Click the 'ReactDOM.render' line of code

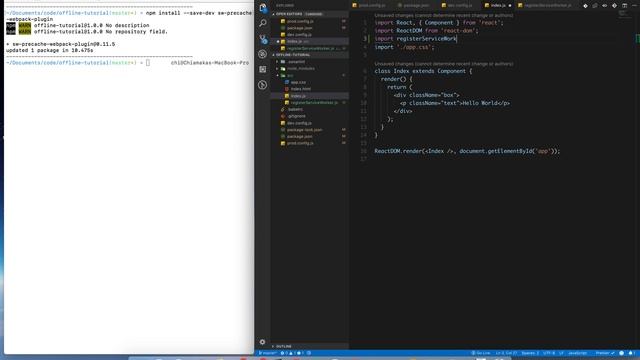pos(467,151)
